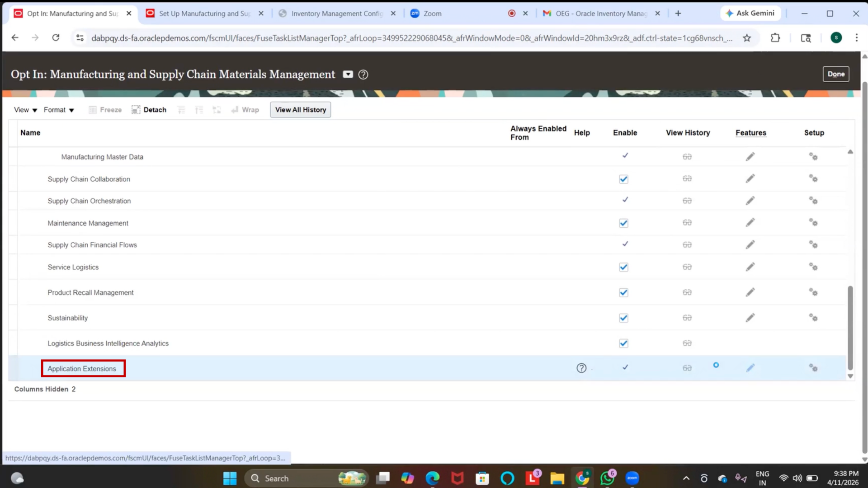Open the View dropdown menu
The height and width of the screenshot is (488, 868).
(25, 110)
